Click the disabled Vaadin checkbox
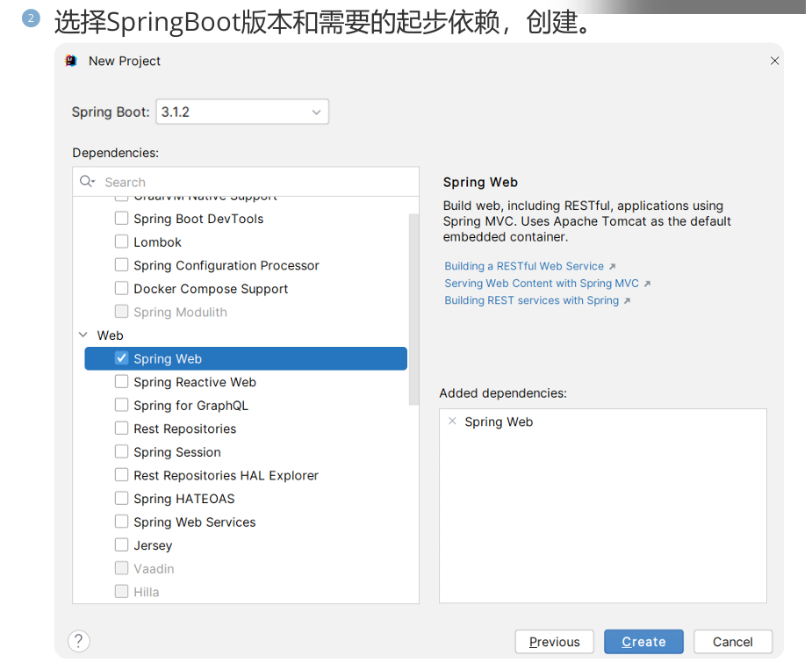The image size is (812, 663). click(121, 567)
